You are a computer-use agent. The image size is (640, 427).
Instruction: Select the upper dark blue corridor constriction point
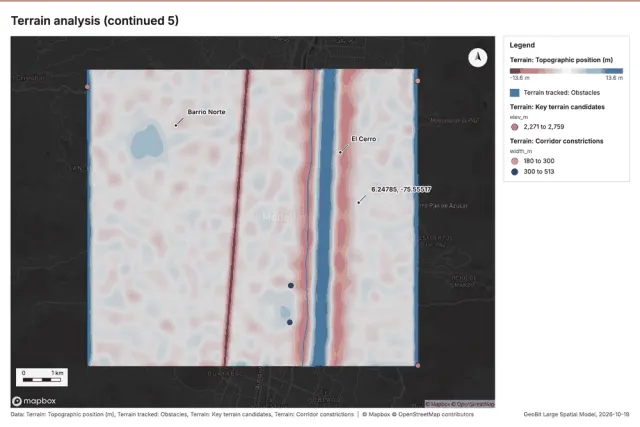pos(291,285)
